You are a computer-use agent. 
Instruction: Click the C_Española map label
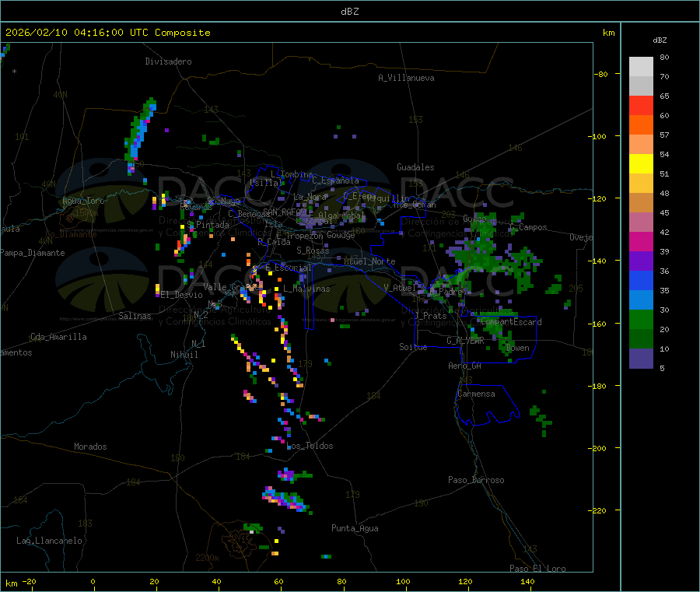(335, 180)
